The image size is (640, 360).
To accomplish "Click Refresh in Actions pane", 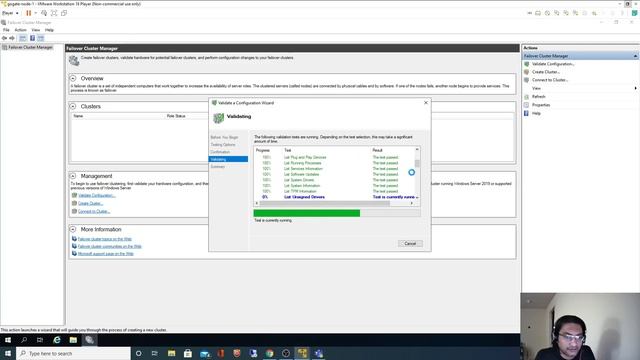I will (538, 97).
